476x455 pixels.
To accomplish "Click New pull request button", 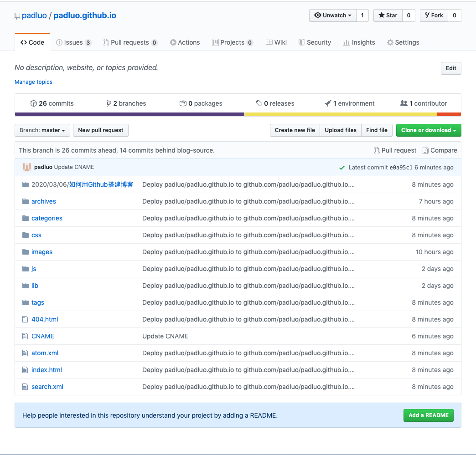I will (x=100, y=130).
